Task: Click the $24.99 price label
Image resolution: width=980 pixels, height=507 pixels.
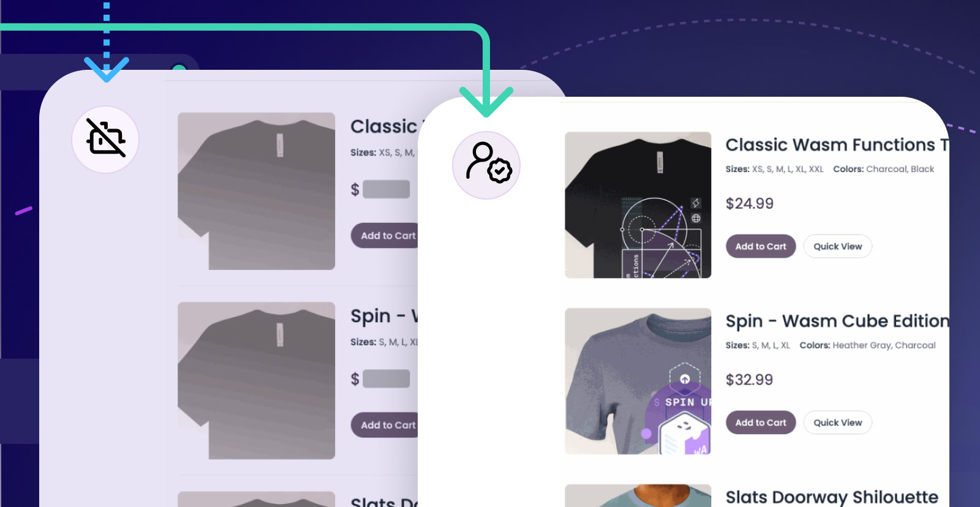Action: pyautogui.click(x=750, y=203)
